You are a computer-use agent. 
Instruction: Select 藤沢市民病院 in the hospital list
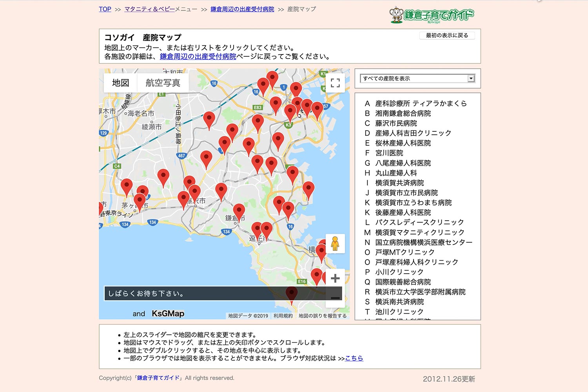pos(396,123)
